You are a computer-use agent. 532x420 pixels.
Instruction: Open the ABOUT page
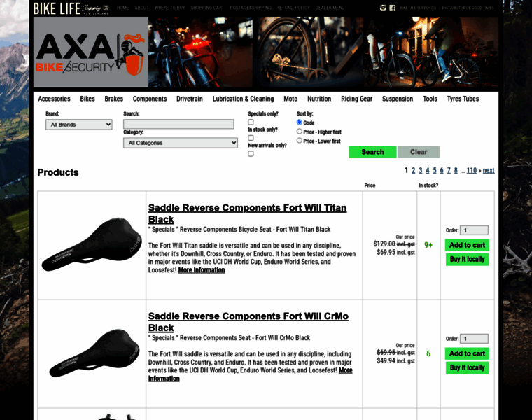(x=142, y=8)
